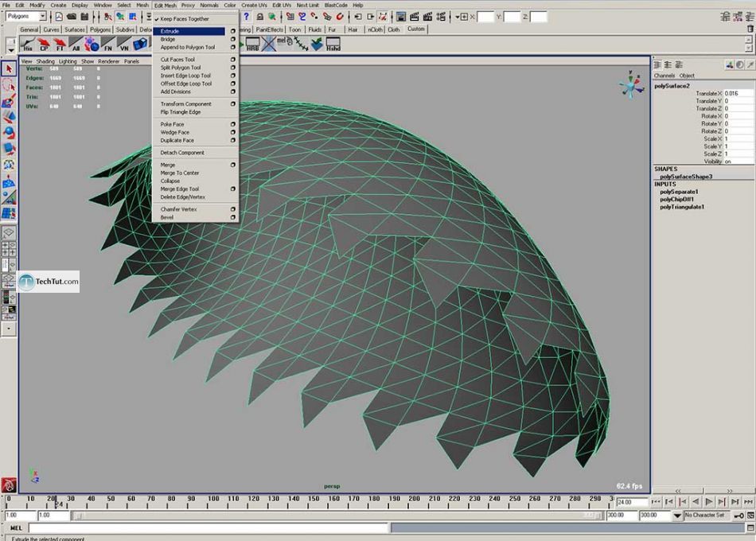Open Cut Faces Tool options box
The width and height of the screenshot is (756, 541).
click(233, 60)
